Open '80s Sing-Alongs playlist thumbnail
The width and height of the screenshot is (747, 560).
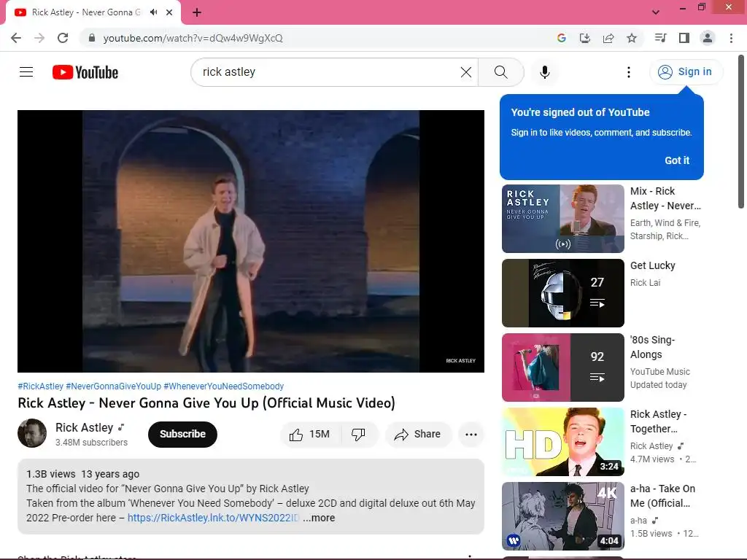562,367
